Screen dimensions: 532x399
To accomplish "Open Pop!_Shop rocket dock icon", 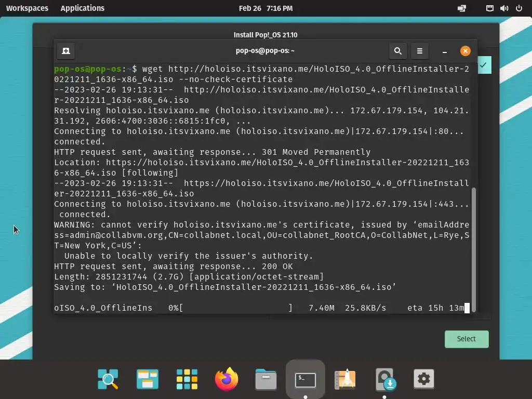I will coord(345,379).
